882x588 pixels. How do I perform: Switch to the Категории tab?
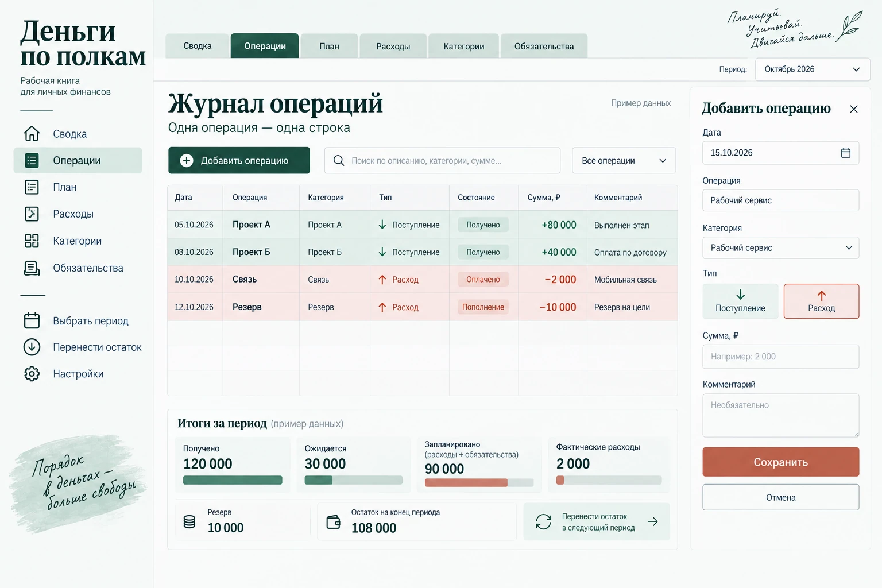click(x=464, y=46)
